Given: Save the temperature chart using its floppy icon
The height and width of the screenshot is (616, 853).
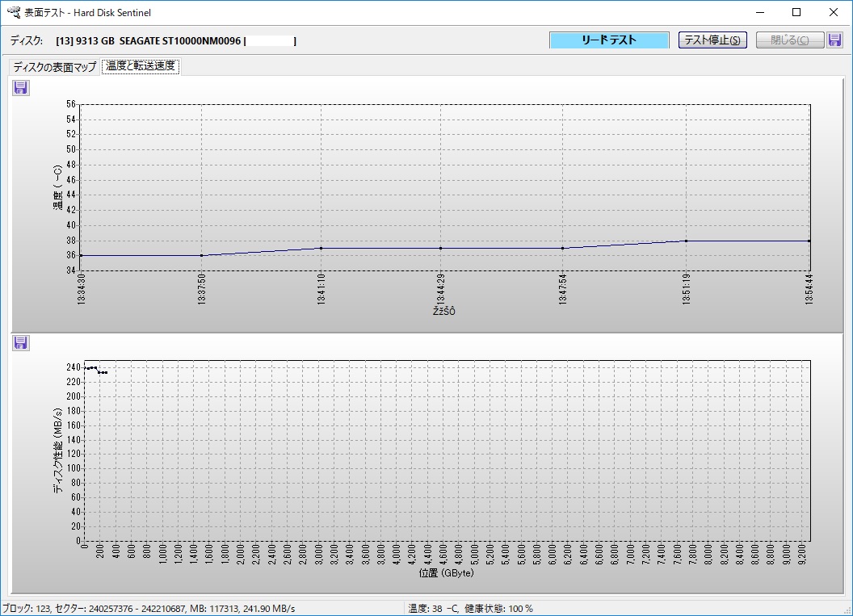Looking at the screenshot, I should pyautogui.click(x=21, y=88).
